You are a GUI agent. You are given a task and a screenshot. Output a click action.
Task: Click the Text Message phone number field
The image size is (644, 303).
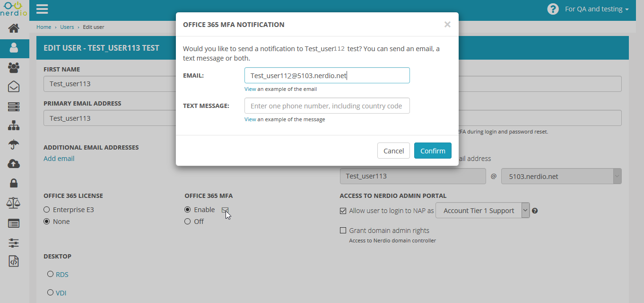(x=327, y=106)
